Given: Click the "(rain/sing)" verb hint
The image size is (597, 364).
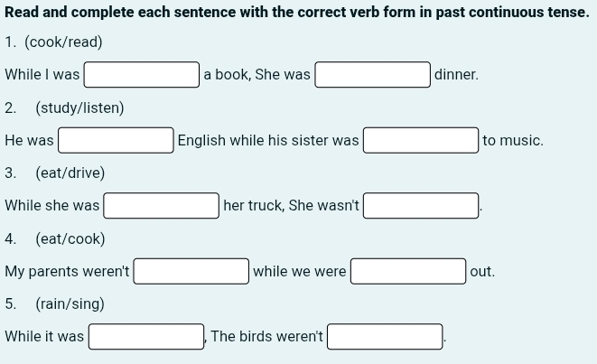Looking at the screenshot, I should [x=70, y=304].
